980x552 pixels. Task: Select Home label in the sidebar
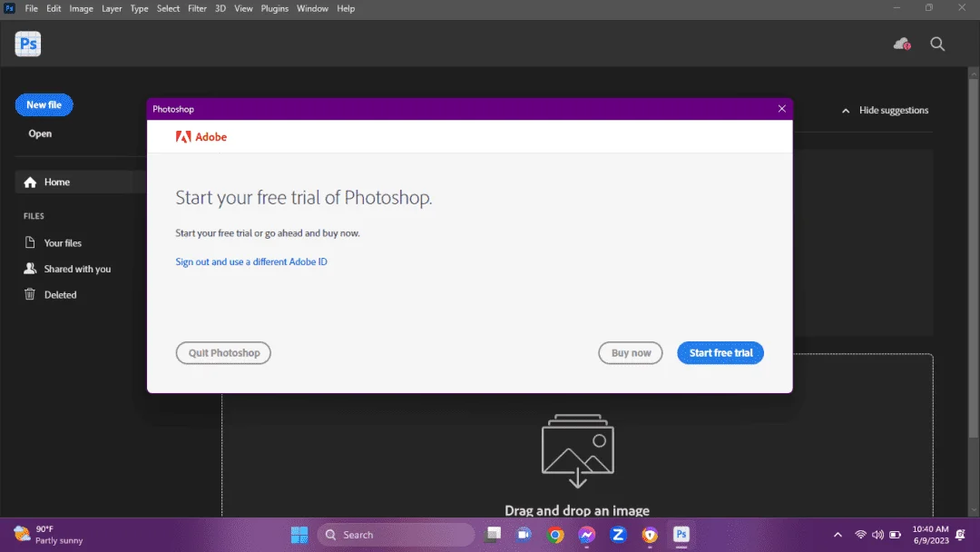57,182
